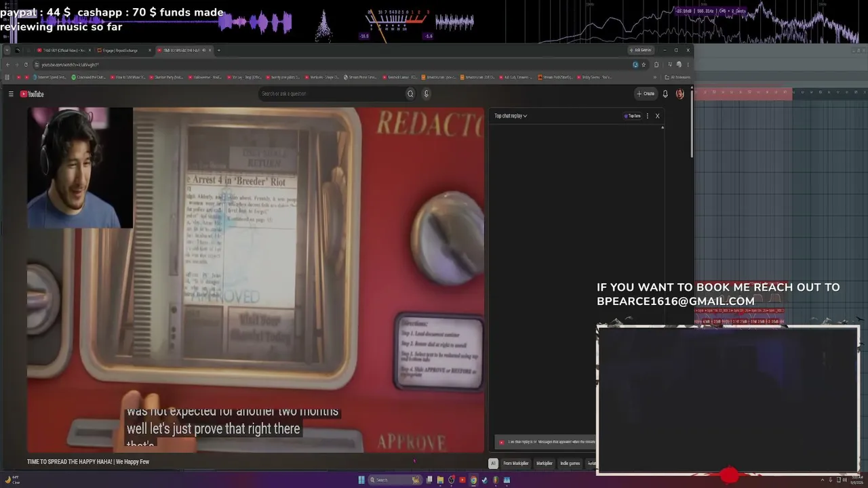The height and width of the screenshot is (488, 868).
Task: Close the chat replay panel
Action: (657, 116)
